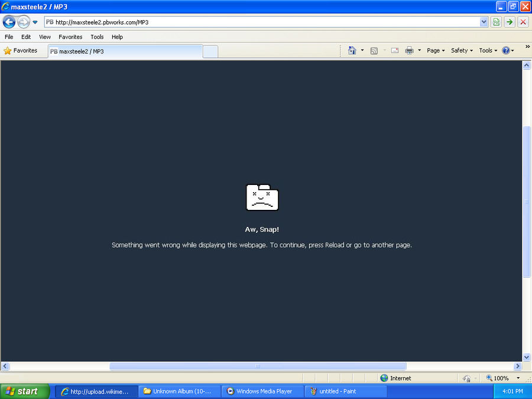This screenshot has height=399, width=532.
Task: Select the maxsteele2 / MP3 tab
Action: (125, 51)
